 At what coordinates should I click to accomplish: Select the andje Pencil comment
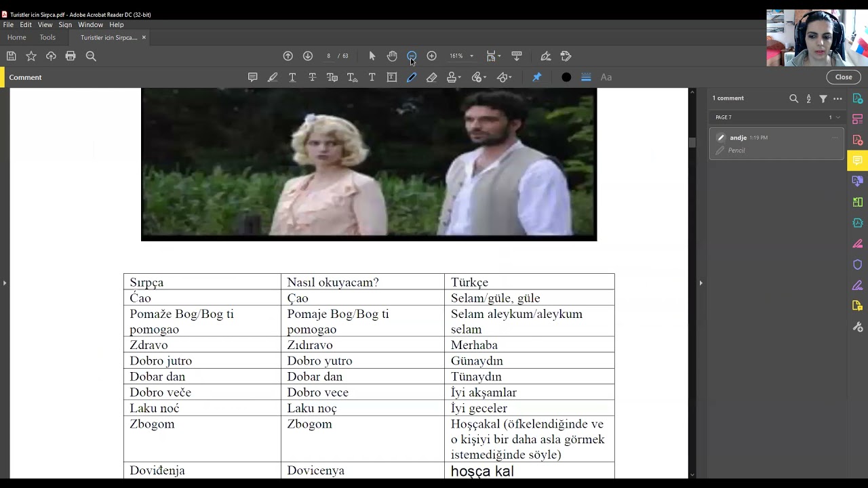[776, 144]
